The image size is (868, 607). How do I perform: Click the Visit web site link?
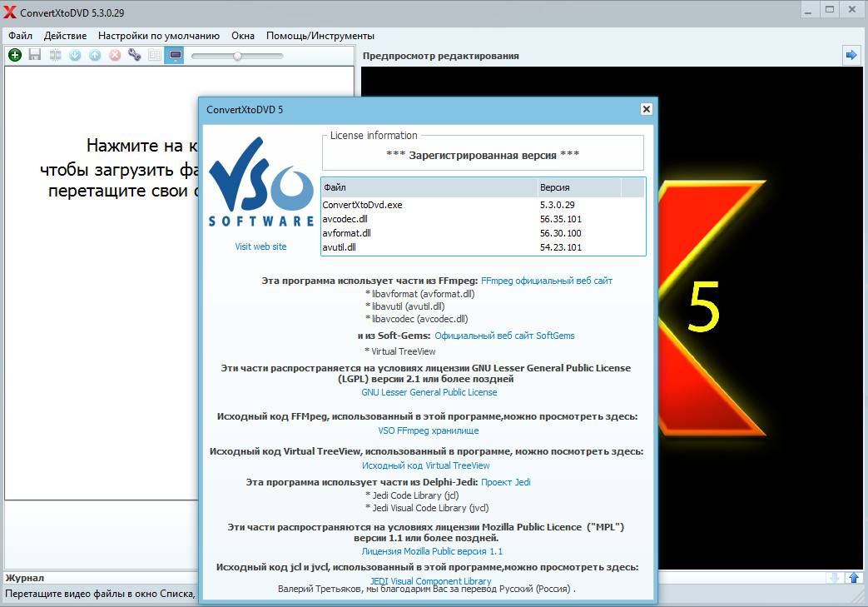click(260, 246)
